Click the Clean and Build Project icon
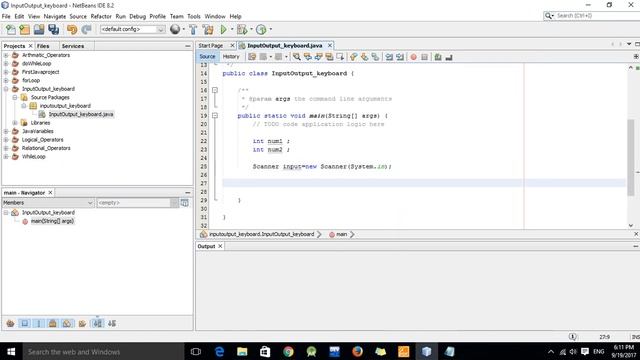This screenshot has height=360, width=640. [208, 29]
